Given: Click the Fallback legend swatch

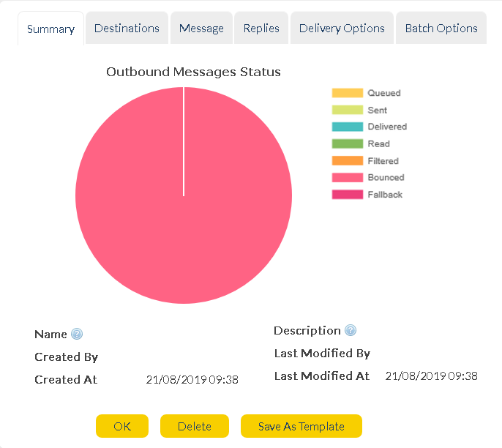Looking at the screenshot, I should tap(348, 195).
